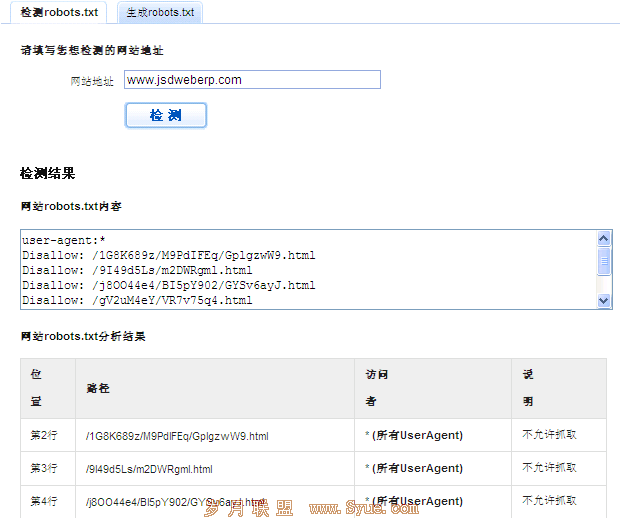620x518 pixels.
Task: Click path /9I49d5Ls/m2DWRgml.html in table
Action: 149,469
